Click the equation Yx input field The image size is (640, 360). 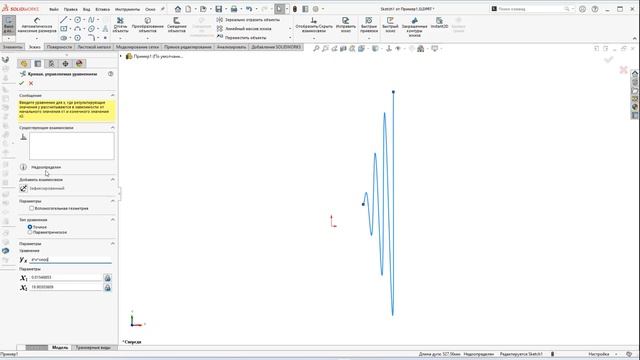(70, 259)
